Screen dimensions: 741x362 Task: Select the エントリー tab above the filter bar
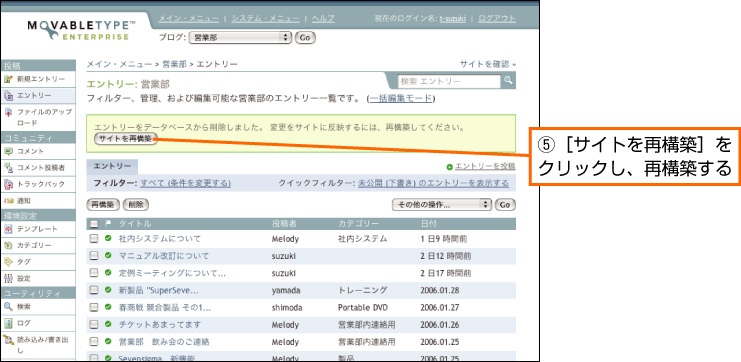point(112,166)
